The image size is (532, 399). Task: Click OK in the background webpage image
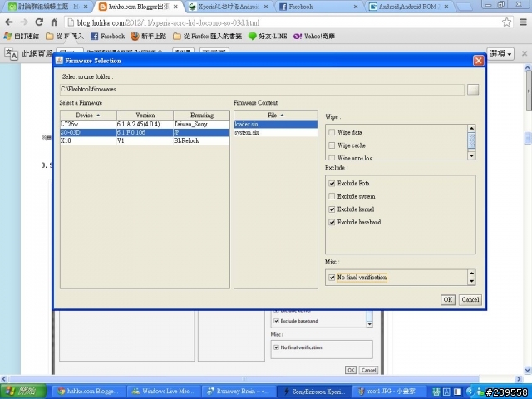point(351,370)
